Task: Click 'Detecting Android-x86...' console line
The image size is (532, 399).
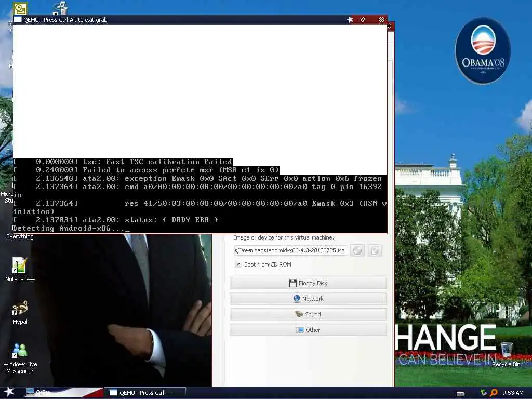Action: tap(71, 229)
